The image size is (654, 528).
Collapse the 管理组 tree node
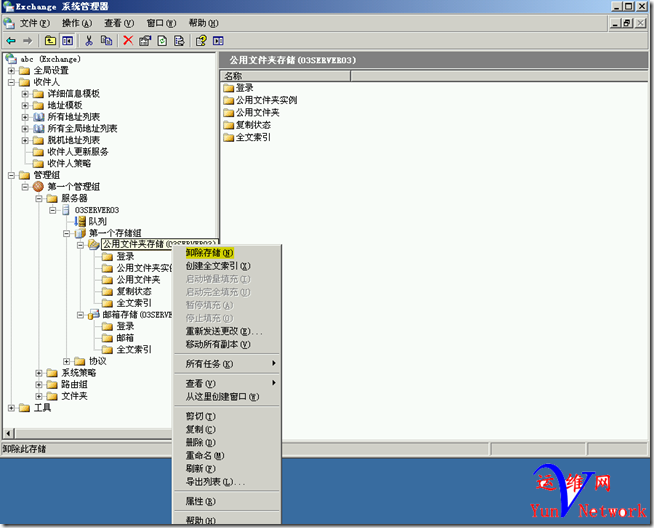[x=12, y=175]
